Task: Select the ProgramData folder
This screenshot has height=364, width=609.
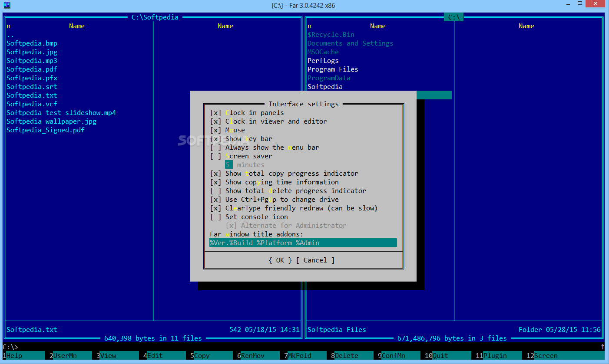Action: (329, 78)
